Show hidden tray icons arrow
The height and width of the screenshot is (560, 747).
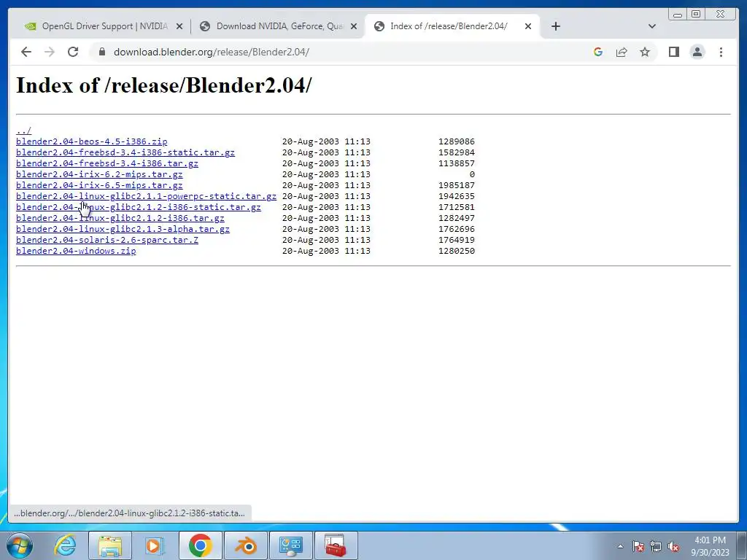(x=620, y=546)
